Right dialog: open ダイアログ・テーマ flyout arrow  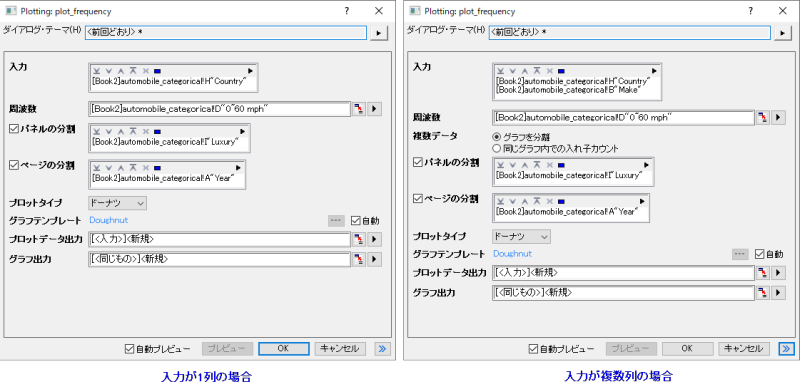pyautogui.click(x=783, y=33)
